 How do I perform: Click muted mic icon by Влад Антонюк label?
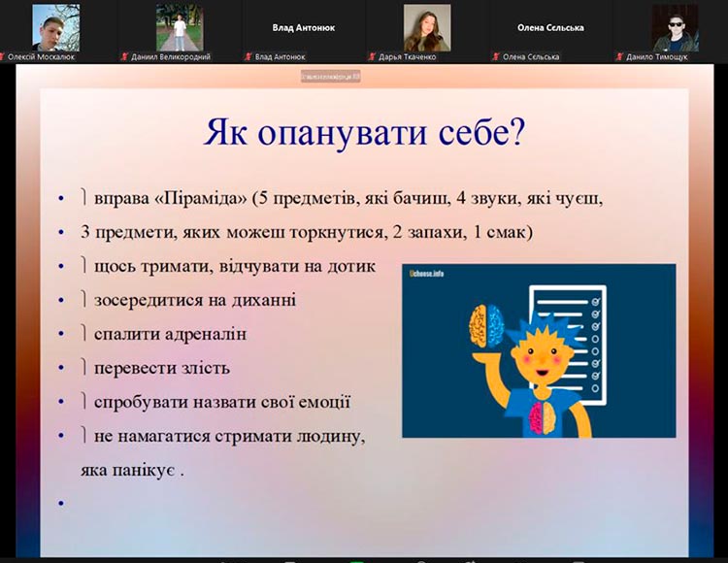point(248,56)
